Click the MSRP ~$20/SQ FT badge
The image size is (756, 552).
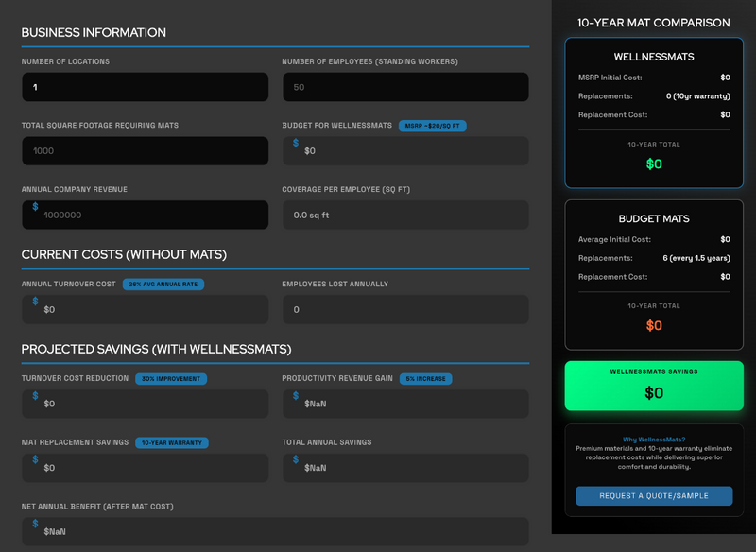[x=433, y=126]
